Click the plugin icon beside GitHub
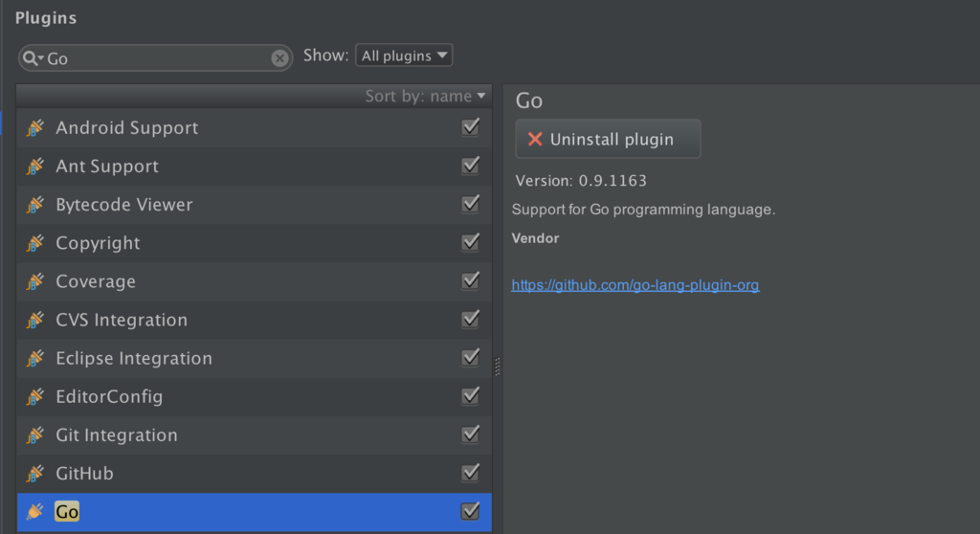This screenshot has height=534, width=980. pos(35,474)
